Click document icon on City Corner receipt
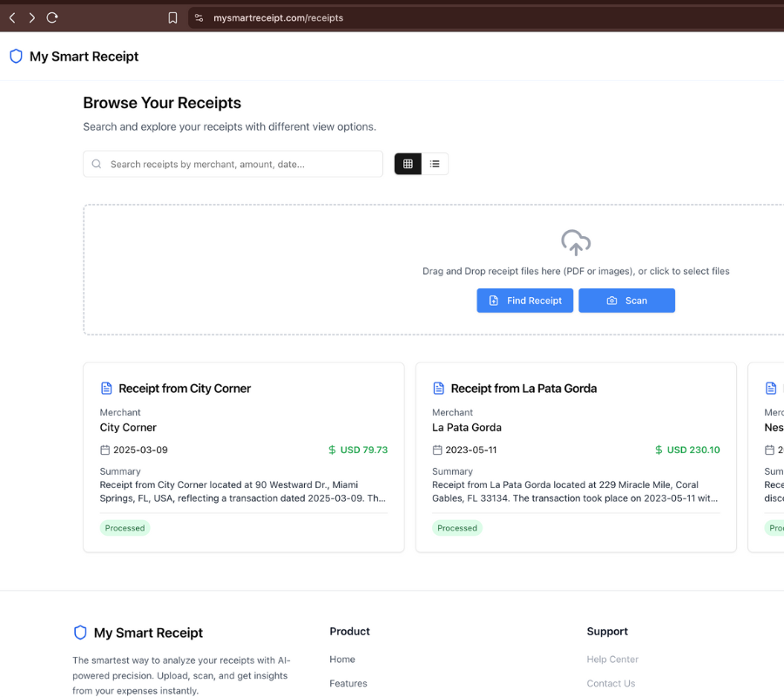Screen dimensions: 784x697 [x=106, y=389]
